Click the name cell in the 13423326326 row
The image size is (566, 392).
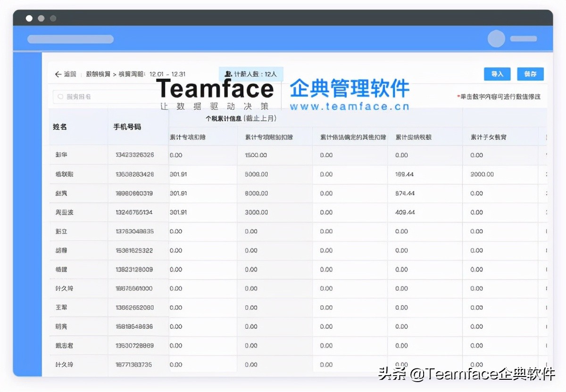pos(61,155)
